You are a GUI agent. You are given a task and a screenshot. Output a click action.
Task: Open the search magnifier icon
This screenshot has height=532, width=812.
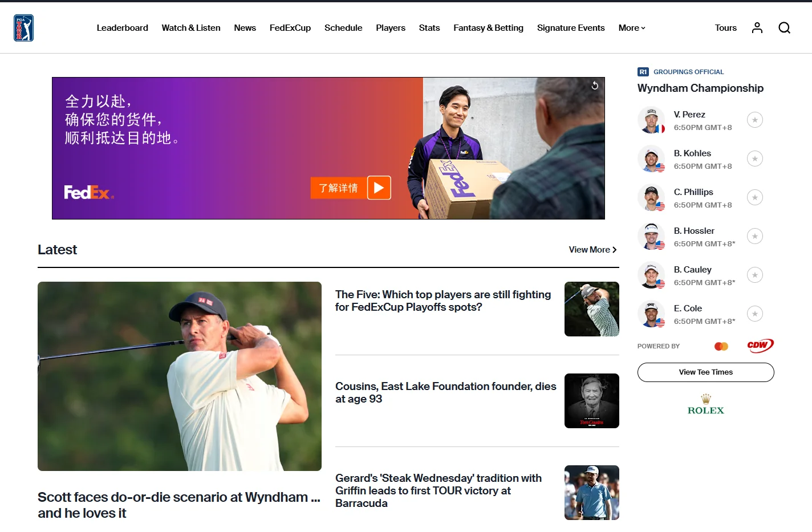coord(784,27)
